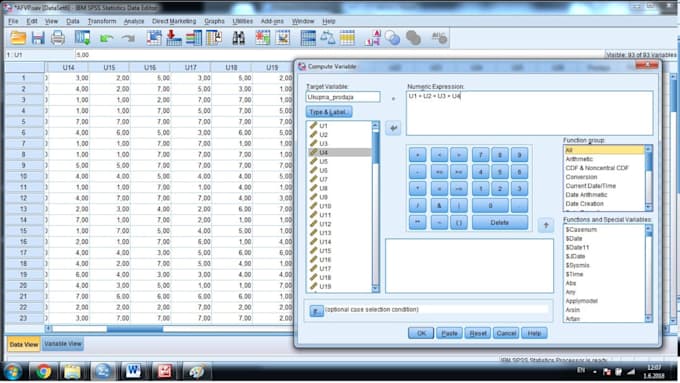Open the Graphs menu
This screenshot has width=680, height=383.
coord(214,21)
